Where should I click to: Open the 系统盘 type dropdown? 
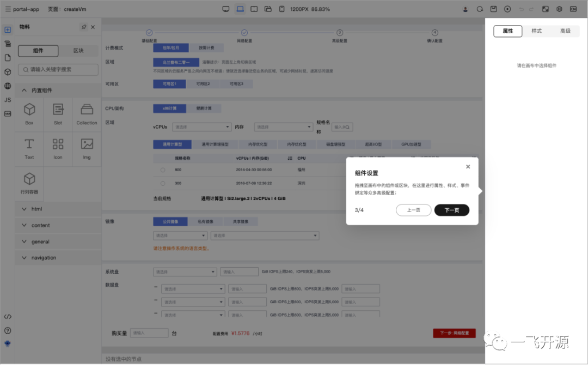pos(185,272)
